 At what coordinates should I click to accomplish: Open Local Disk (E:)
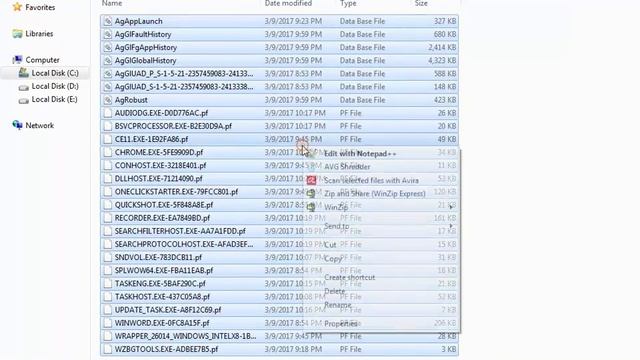54,99
